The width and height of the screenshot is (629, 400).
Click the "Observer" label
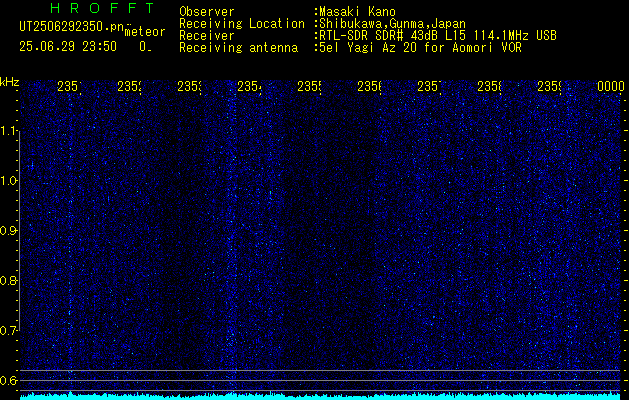(207, 12)
